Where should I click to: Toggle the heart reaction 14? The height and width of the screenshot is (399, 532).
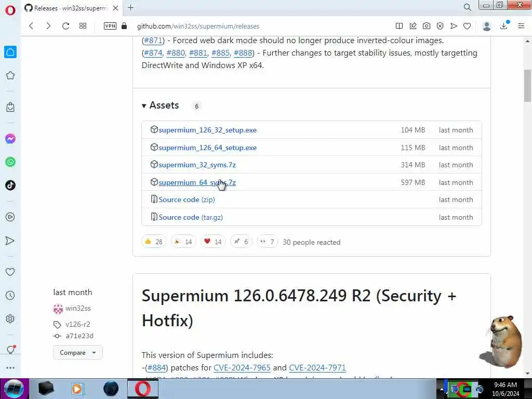[x=212, y=242]
